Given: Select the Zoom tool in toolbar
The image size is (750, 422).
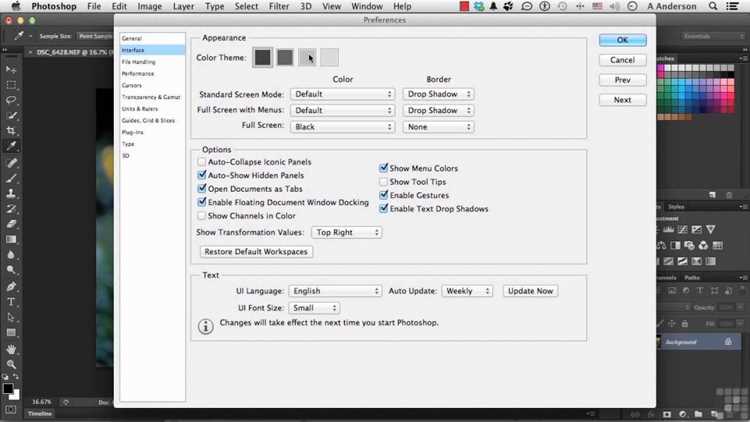Looking at the screenshot, I should pos(11,364).
